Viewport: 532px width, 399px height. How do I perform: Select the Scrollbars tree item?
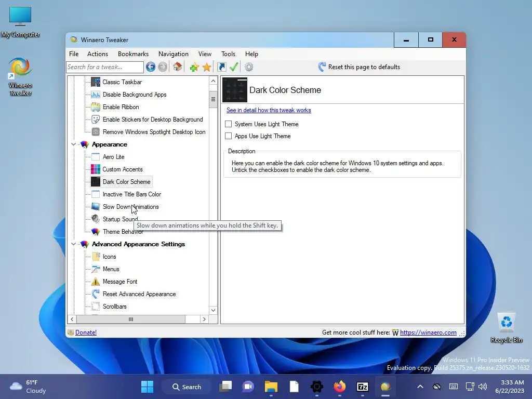click(x=114, y=307)
